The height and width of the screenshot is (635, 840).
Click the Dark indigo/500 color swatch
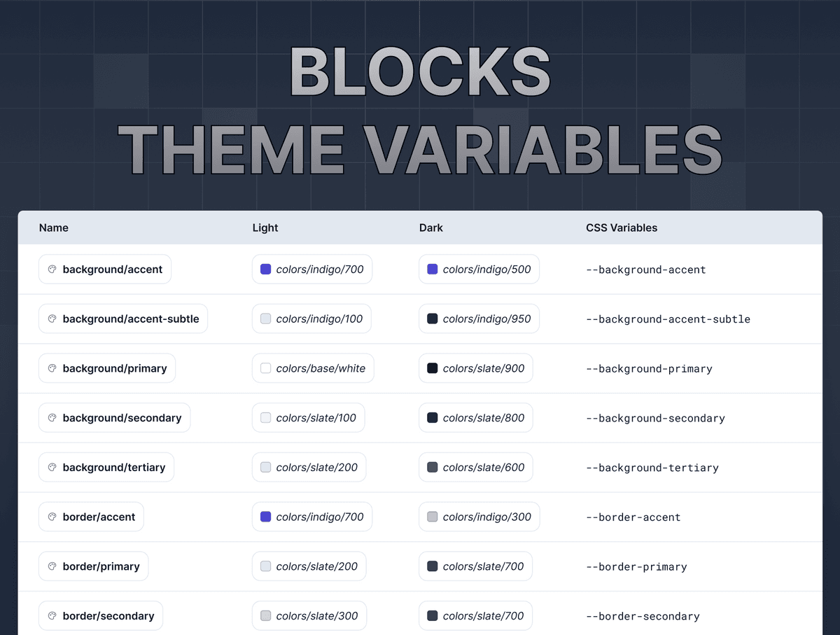click(433, 269)
